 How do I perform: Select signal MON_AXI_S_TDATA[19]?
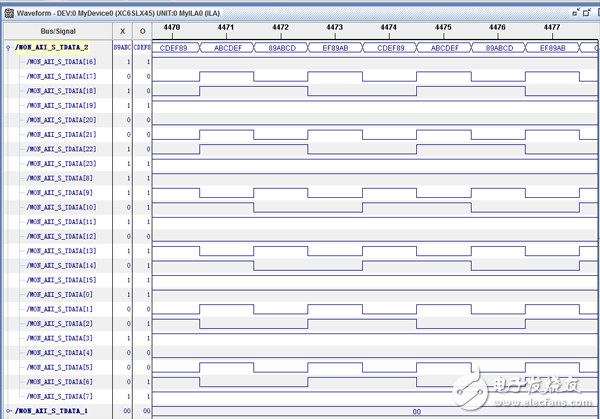61,105
